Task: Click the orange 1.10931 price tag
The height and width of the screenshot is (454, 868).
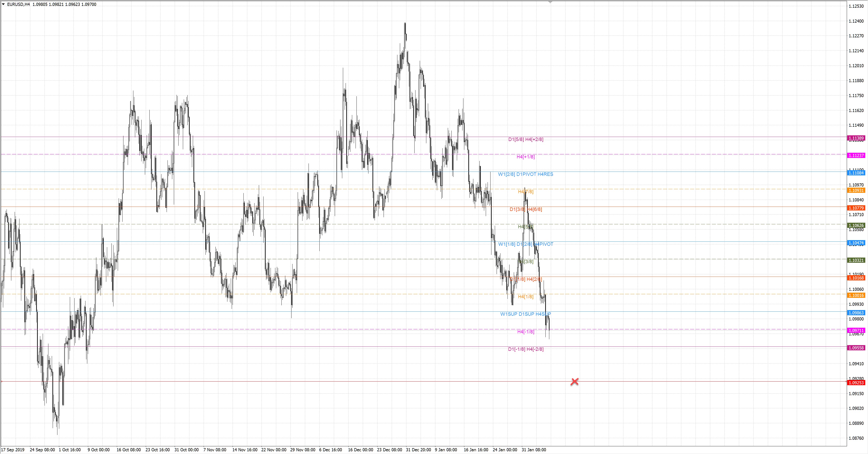Action: [856, 191]
